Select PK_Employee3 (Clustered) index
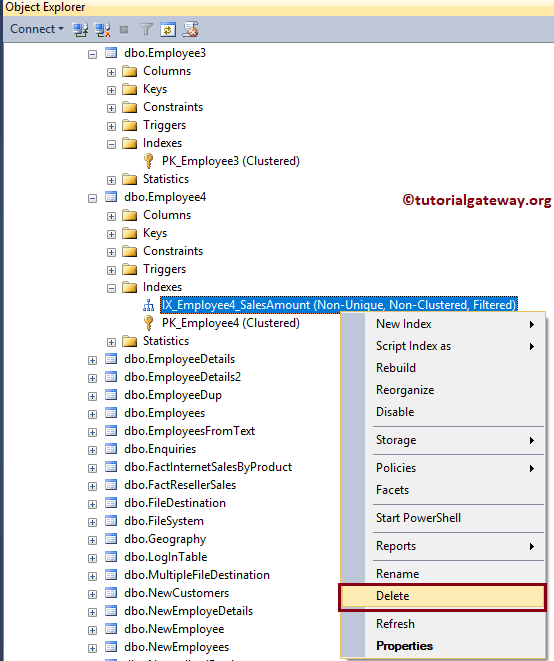 (x=231, y=161)
